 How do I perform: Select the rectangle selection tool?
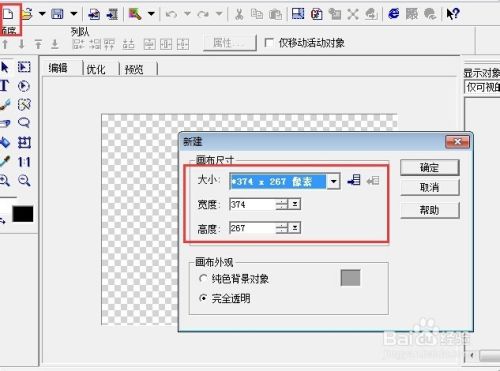pyautogui.click(x=24, y=67)
